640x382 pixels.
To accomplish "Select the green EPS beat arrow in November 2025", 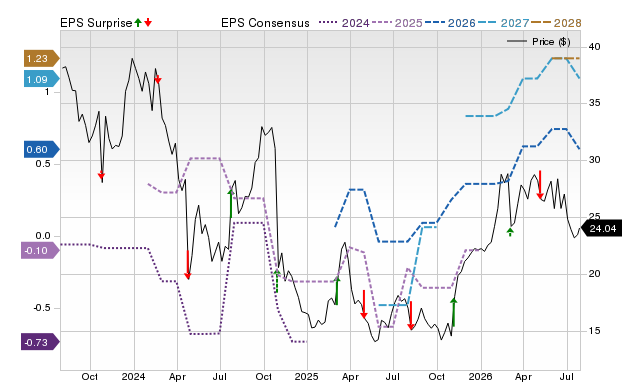I will [453, 312].
